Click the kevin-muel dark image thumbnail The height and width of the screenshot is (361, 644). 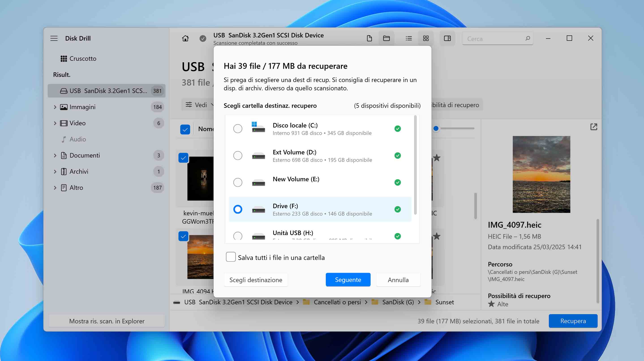click(x=200, y=178)
